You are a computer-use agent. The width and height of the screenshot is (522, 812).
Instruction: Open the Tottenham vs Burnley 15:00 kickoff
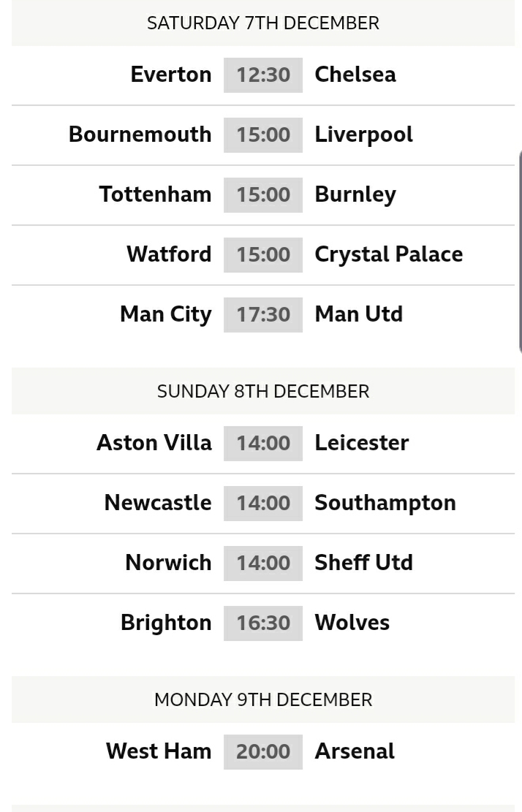pos(263,194)
